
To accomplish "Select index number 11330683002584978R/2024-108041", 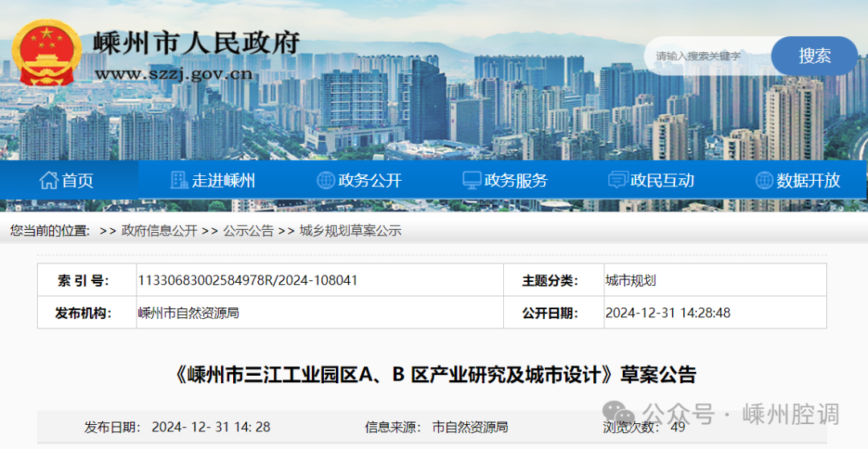I will pyautogui.click(x=248, y=280).
